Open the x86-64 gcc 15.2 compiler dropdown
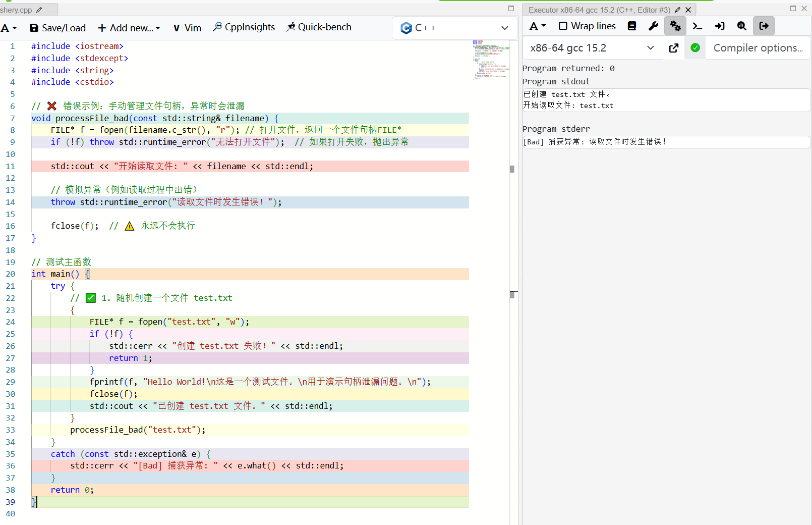Image resolution: width=812 pixels, height=525 pixels. tap(593, 48)
